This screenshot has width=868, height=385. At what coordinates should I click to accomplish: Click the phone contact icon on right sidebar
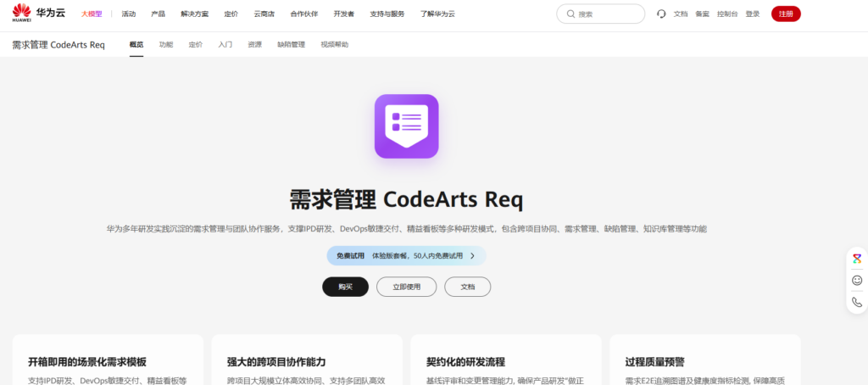point(857,302)
